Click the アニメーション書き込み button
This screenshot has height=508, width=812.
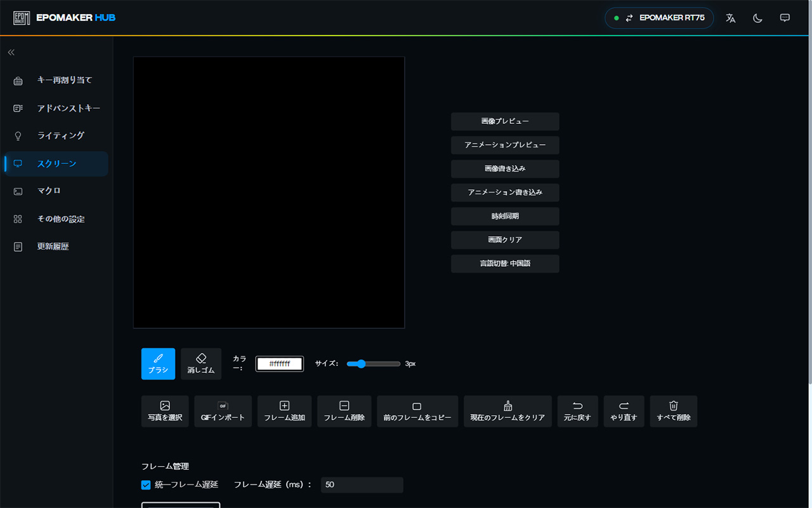click(505, 192)
